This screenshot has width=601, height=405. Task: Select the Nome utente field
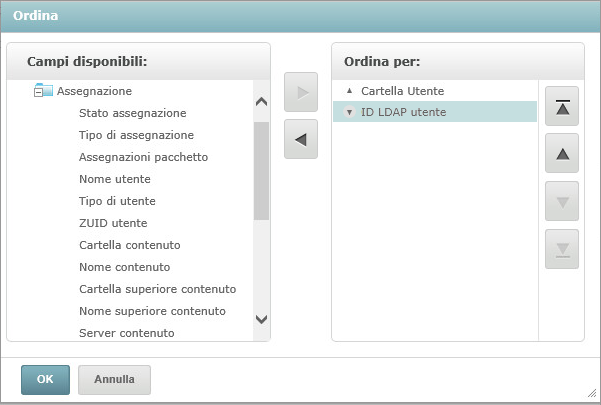point(115,179)
